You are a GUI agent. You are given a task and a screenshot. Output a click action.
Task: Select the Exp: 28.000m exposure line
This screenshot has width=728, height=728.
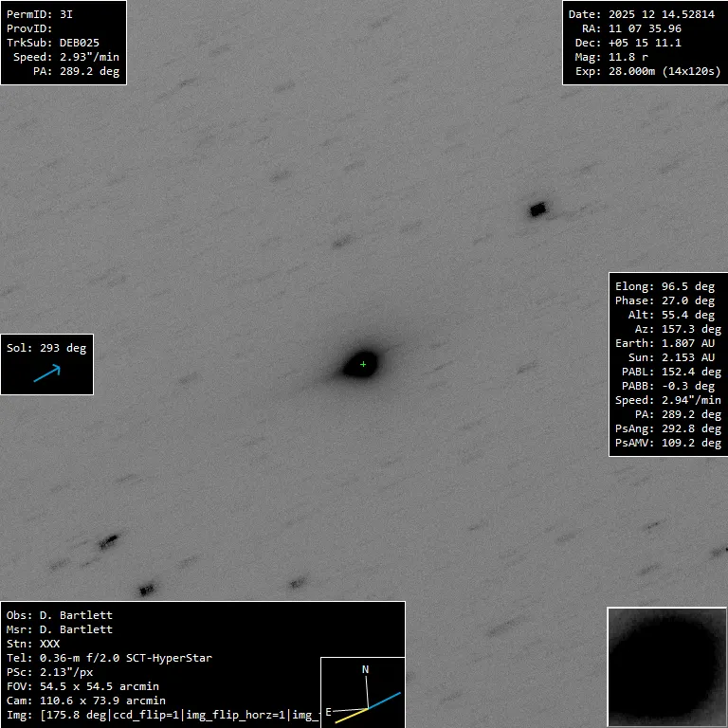pos(641,71)
